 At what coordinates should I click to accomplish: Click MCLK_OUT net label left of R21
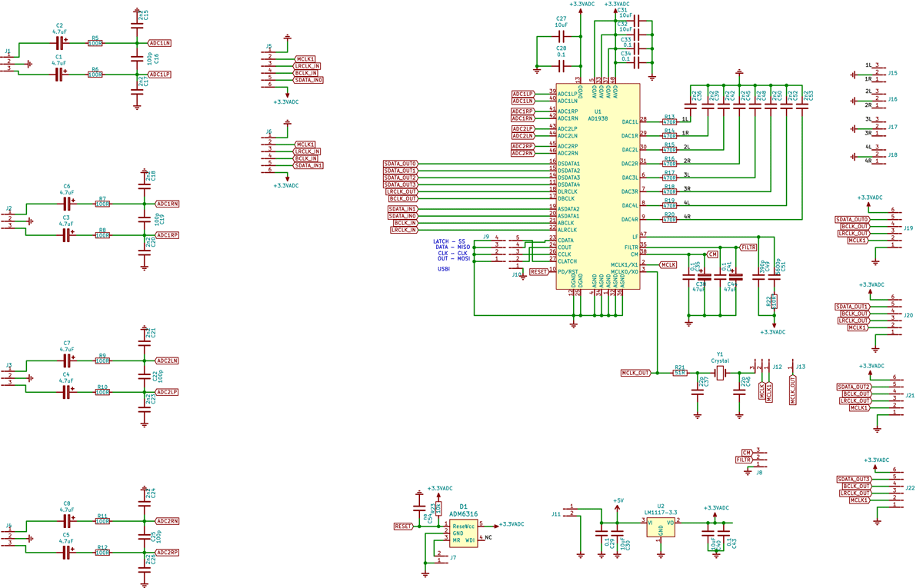point(636,373)
